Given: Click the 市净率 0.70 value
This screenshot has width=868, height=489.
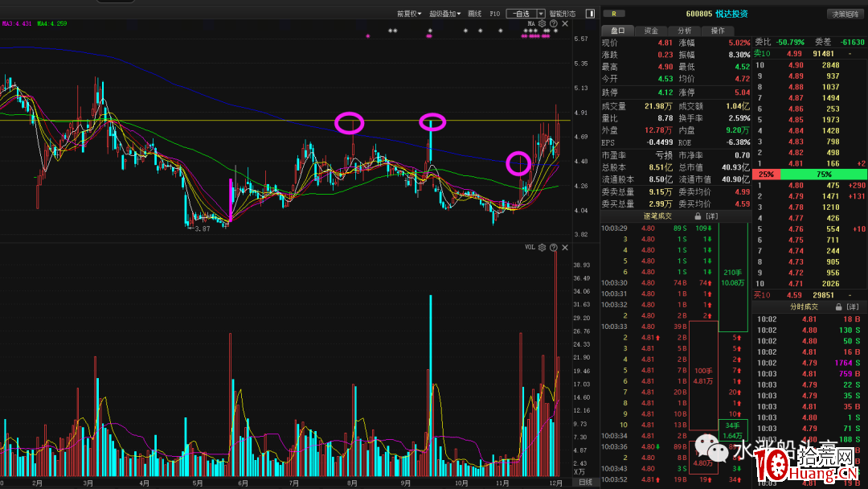Looking at the screenshot, I should (x=743, y=155).
